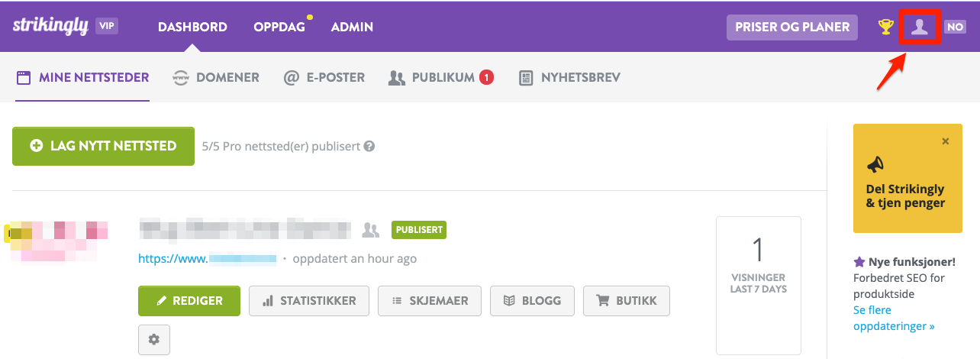Click the Nye funksjoner star icon
This screenshot has width=980, height=359.
pos(859,262)
